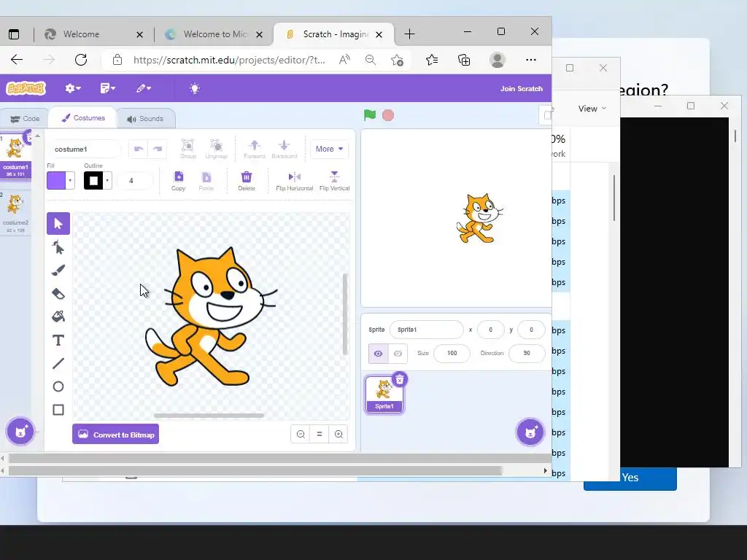Open the Edit pencil menu
Image resolution: width=747 pixels, height=560 pixels.
[x=144, y=88]
